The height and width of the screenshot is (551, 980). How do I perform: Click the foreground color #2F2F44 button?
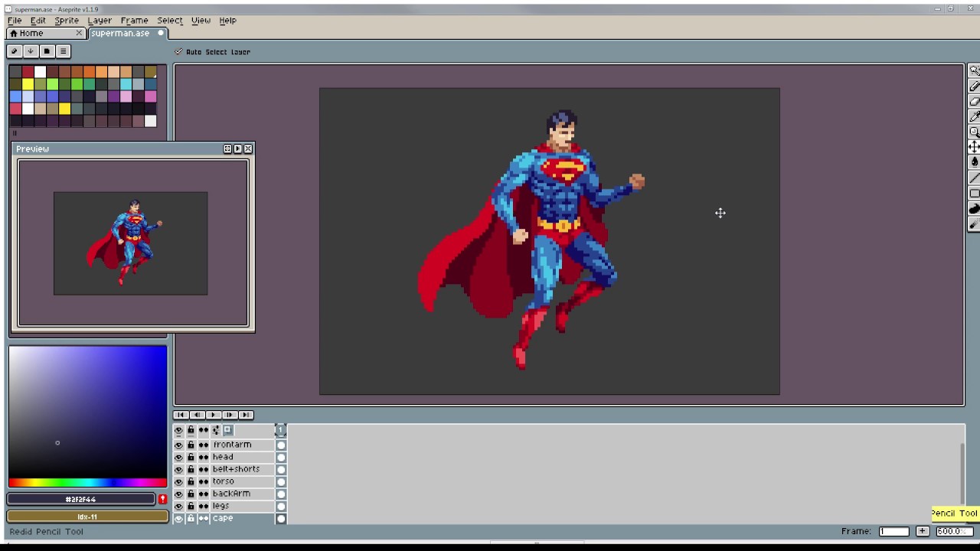[x=80, y=499]
